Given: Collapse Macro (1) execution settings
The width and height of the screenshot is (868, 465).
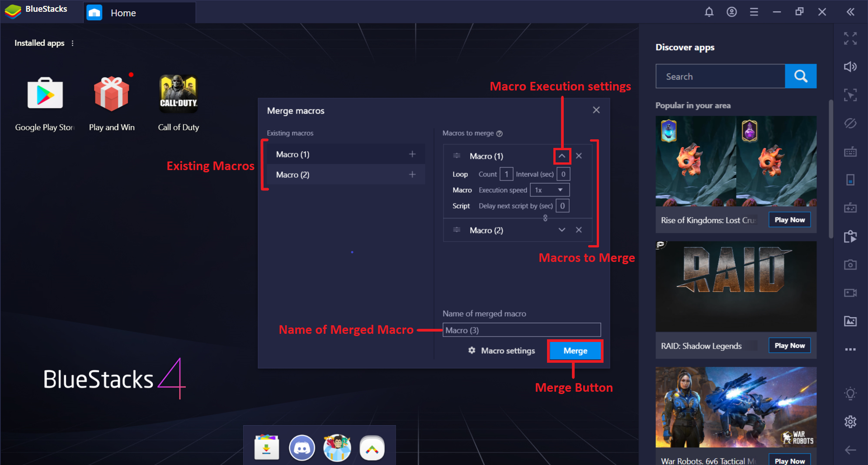Looking at the screenshot, I should pyautogui.click(x=562, y=156).
